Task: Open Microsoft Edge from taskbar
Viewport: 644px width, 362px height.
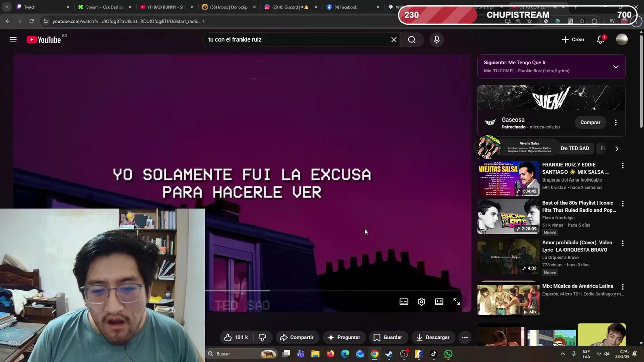Action: click(x=345, y=354)
